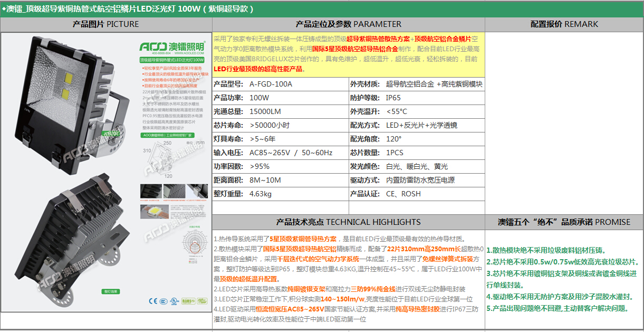Select promise line 5.产品出现问题绝不回避
644x332 pixels.
coord(558,309)
